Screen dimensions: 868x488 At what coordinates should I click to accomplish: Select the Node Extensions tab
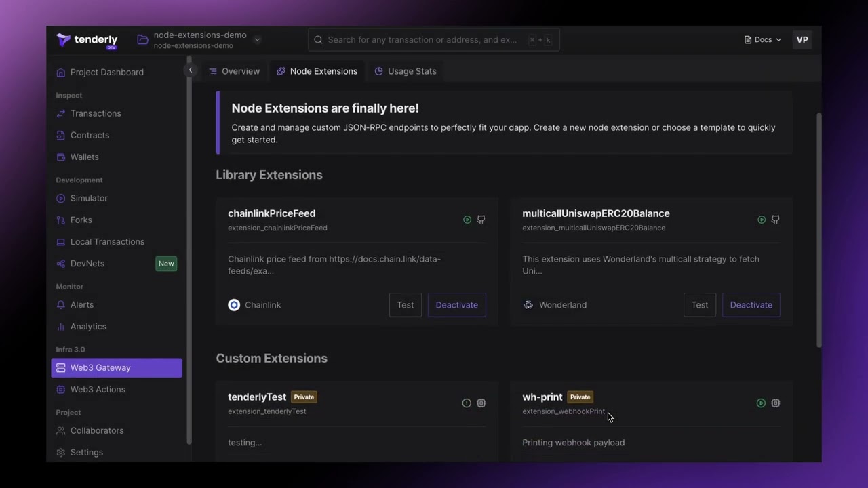pos(317,71)
